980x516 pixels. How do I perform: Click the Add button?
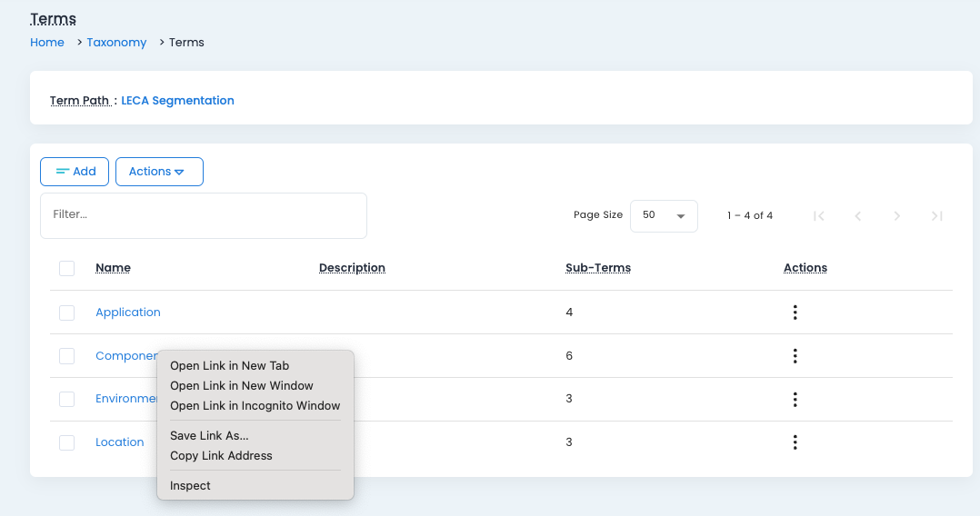(x=75, y=172)
